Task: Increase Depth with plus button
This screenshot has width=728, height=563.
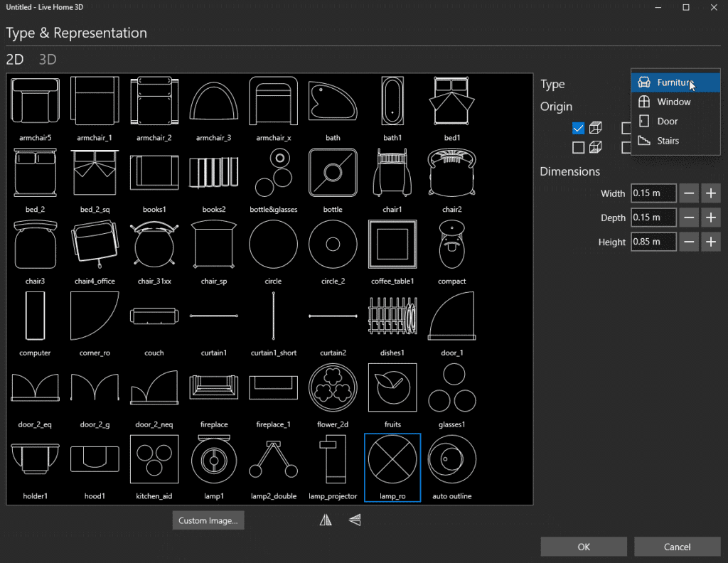Action: 711,218
